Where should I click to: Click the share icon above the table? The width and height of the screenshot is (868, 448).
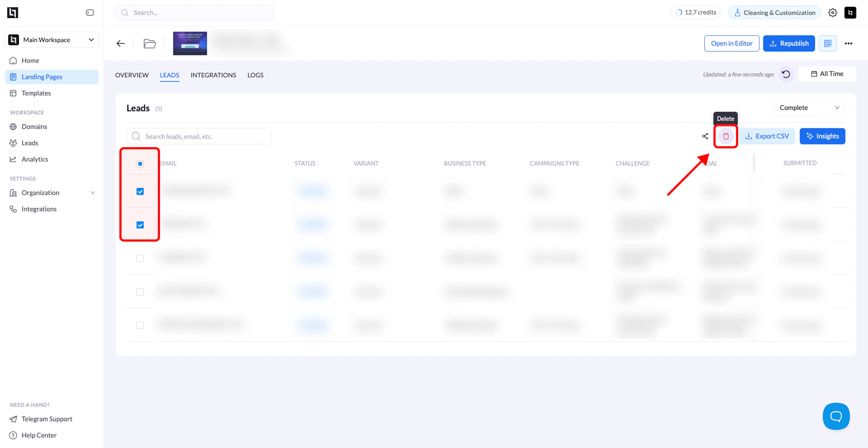tap(705, 136)
